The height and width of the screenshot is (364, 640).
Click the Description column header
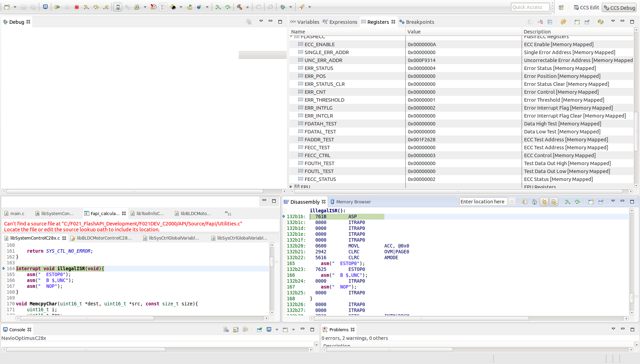(578, 31)
